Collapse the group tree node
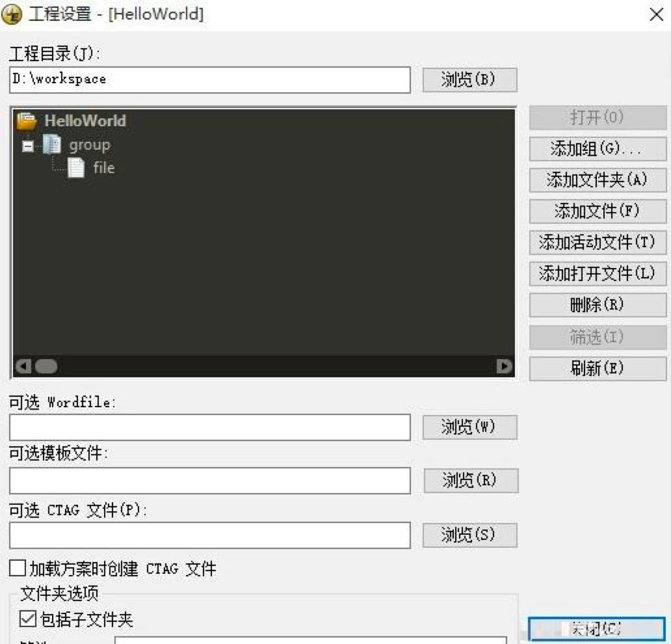 click(27, 146)
